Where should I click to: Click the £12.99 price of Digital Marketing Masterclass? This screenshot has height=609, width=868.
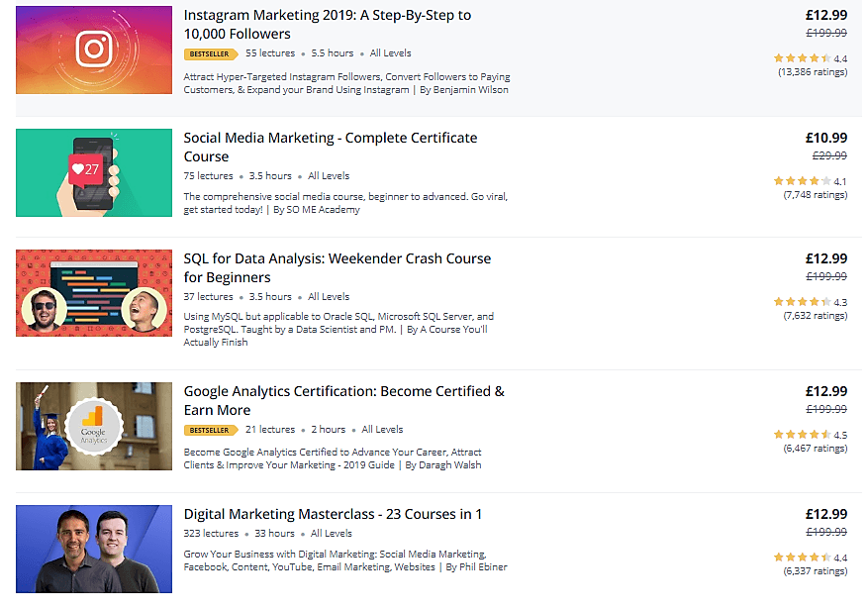pyautogui.click(x=825, y=514)
